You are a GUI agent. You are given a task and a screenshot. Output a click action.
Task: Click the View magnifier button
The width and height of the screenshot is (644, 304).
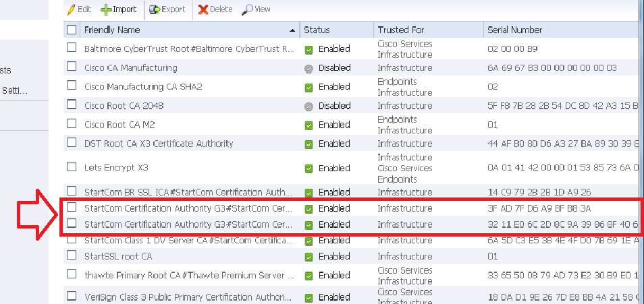pyautogui.click(x=256, y=9)
